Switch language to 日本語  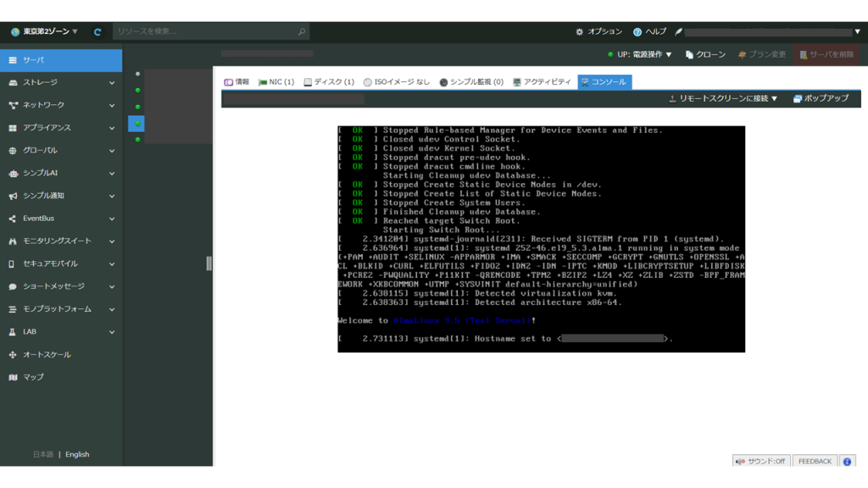click(x=43, y=454)
